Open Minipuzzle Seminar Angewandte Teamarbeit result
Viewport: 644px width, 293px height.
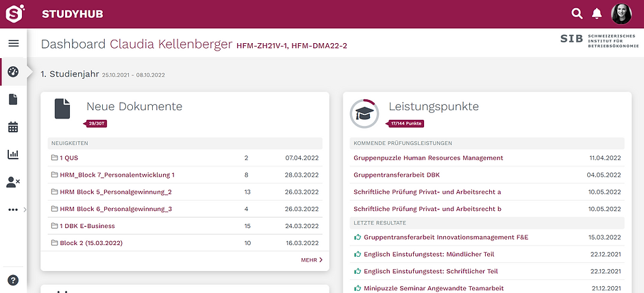434,288
